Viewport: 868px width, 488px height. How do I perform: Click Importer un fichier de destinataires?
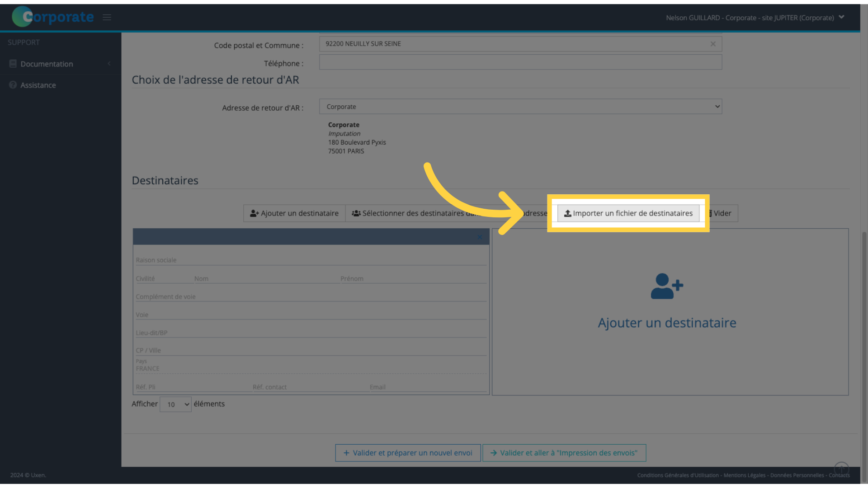pyautogui.click(x=628, y=213)
